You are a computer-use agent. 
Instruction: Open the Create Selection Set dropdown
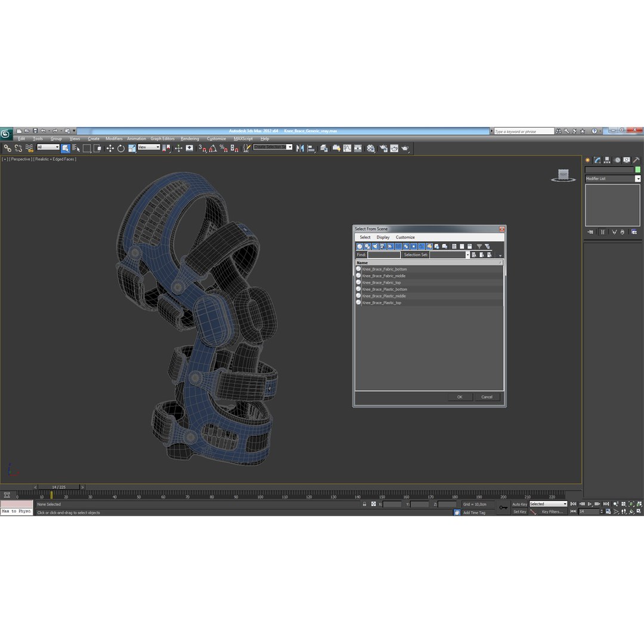click(273, 147)
